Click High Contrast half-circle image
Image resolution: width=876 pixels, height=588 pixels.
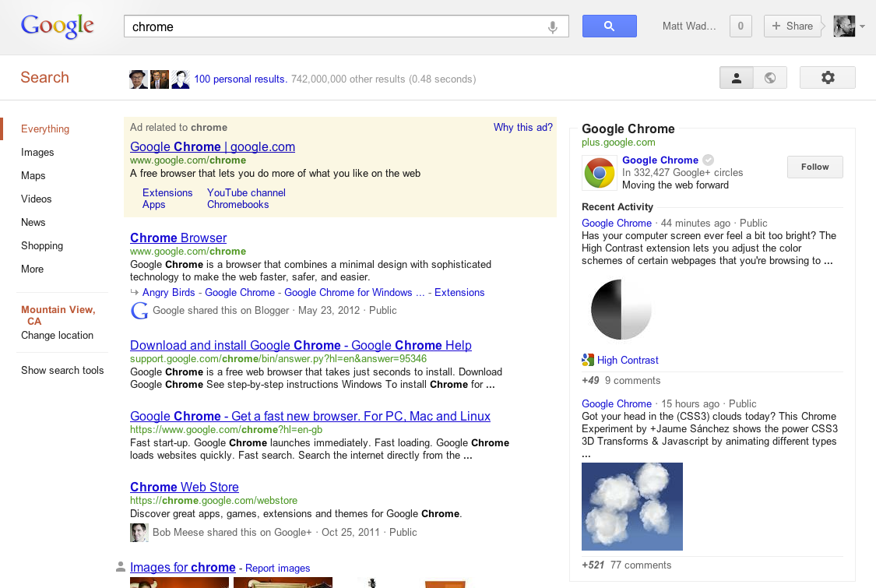[x=621, y=310]
